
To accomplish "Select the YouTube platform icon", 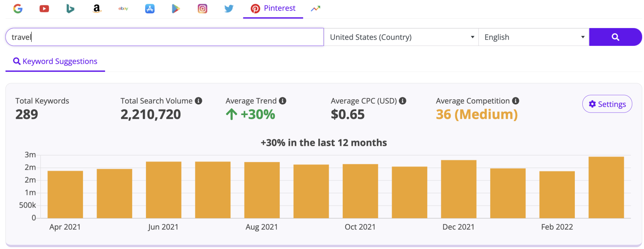I will pos(44,8).
